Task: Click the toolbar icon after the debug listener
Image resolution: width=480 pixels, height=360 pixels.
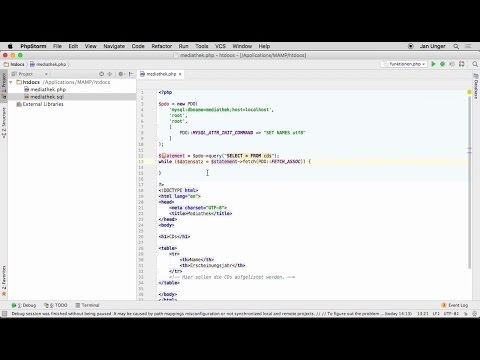Action: pos(462,64)
